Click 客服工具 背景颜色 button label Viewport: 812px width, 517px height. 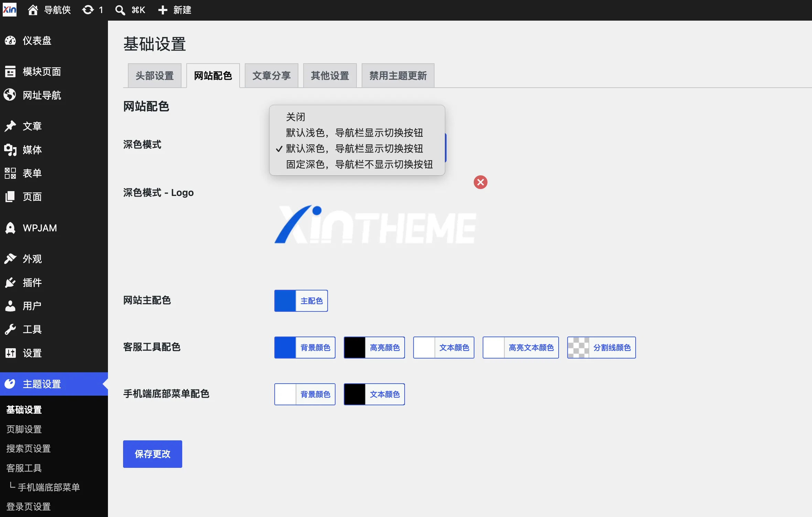tap(316, 348)
